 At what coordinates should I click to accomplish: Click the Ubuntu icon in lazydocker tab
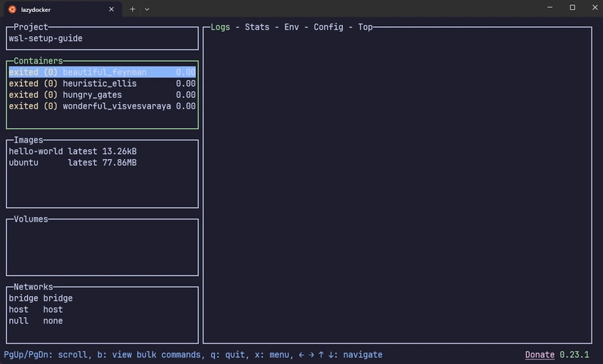point(12,9)
